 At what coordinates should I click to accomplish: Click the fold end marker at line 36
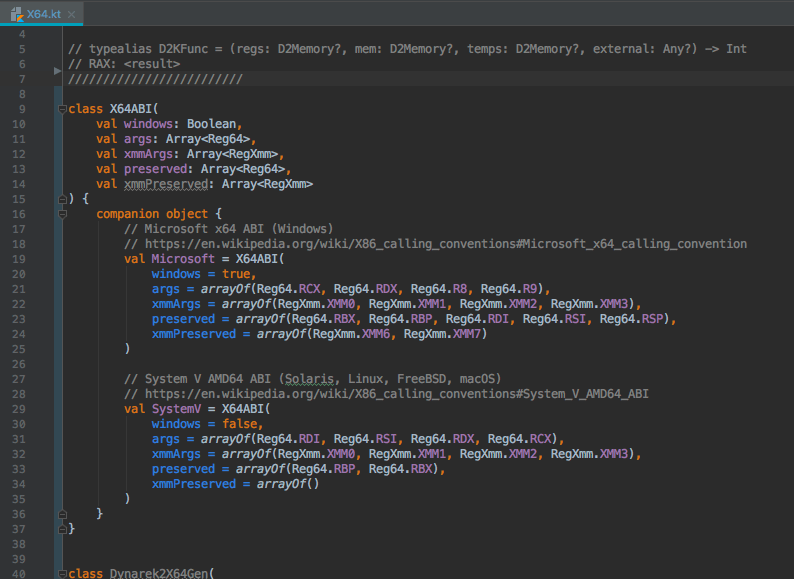pos(62,513)
